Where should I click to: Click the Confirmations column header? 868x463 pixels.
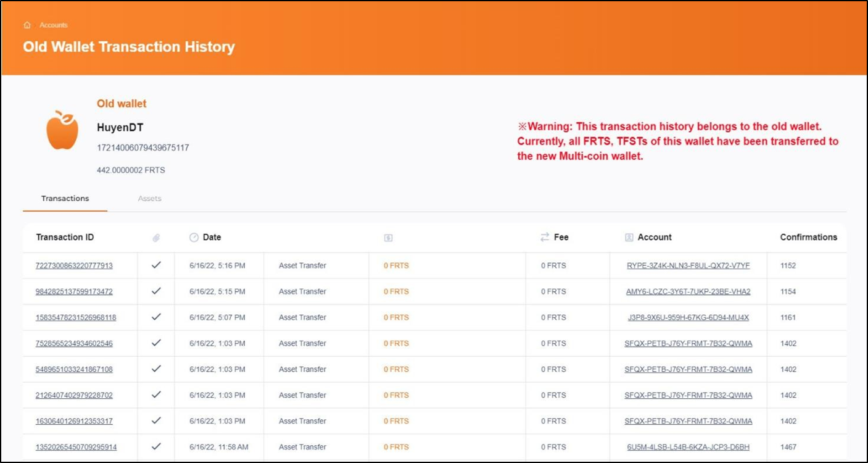[x=808, y=237]
